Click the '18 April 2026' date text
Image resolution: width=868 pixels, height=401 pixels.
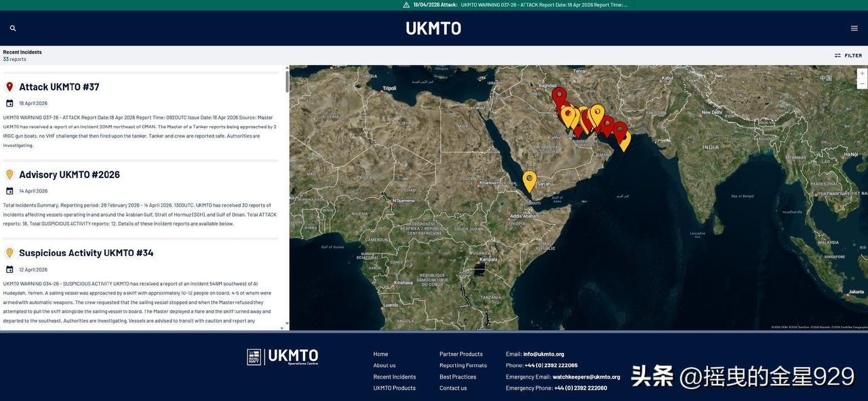pyautogui.click(x=33, y=104)
